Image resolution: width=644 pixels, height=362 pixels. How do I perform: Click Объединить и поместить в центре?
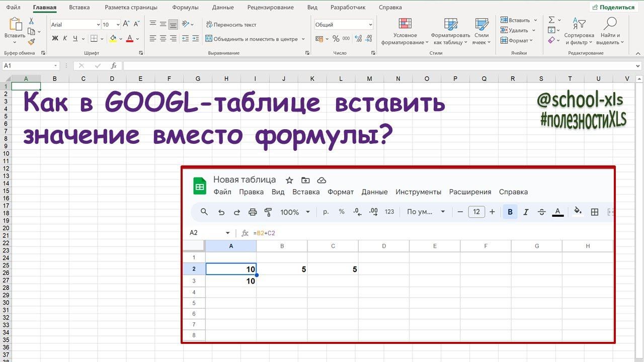252,39
